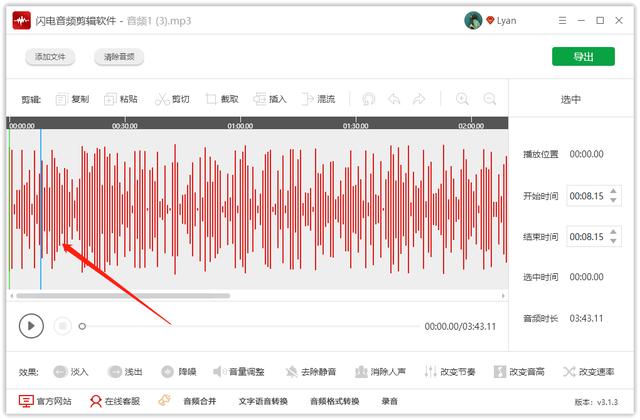Viewport: 640px width, 420px height.
Task: Decrease the 结束时间 end time
Action: pyautogui.click(x=613, y=241)
